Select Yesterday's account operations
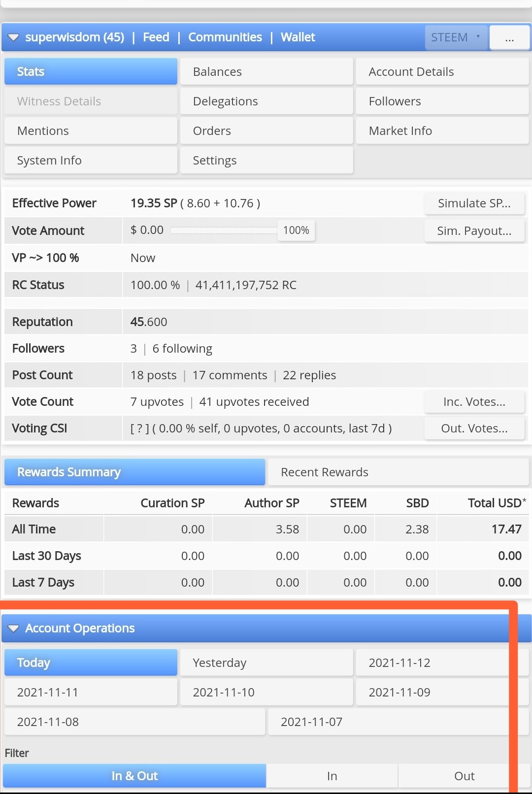 266,662
